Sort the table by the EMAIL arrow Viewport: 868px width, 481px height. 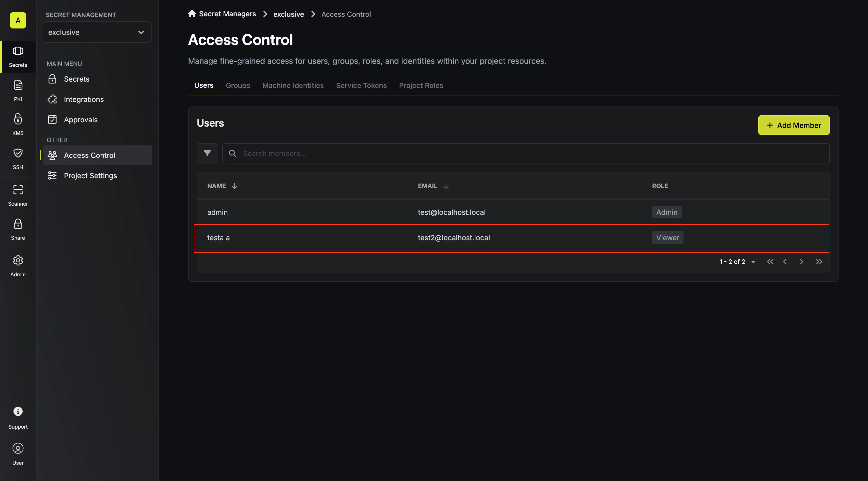[x=446, y=186]
